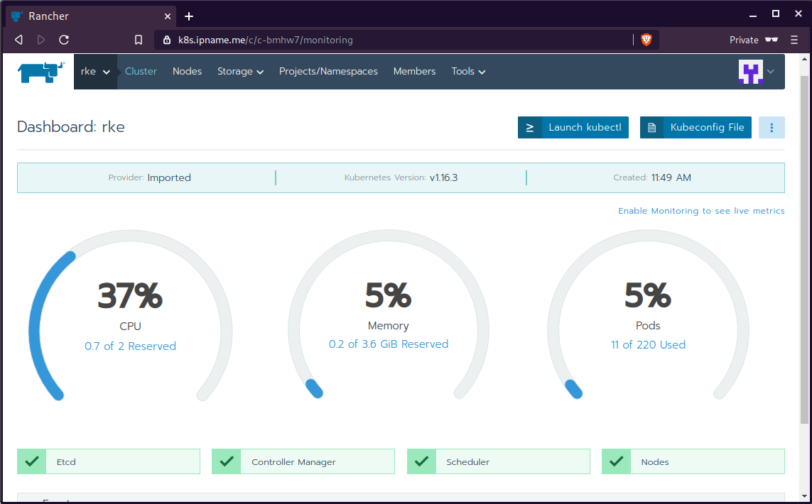
Task: Click the browser bookmark icon
Action: 139,40
